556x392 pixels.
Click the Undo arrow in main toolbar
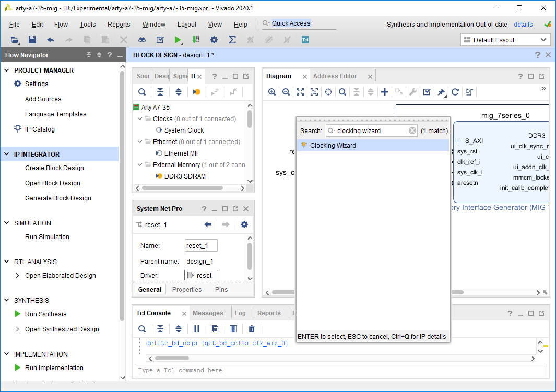point(51,40)
